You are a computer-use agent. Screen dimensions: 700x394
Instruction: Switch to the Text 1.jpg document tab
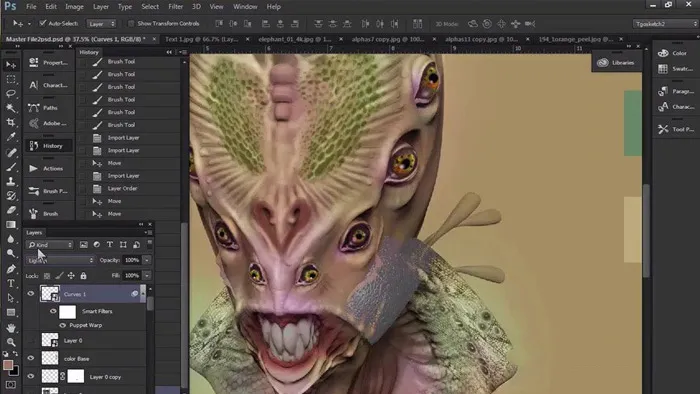tap(201, 39)
